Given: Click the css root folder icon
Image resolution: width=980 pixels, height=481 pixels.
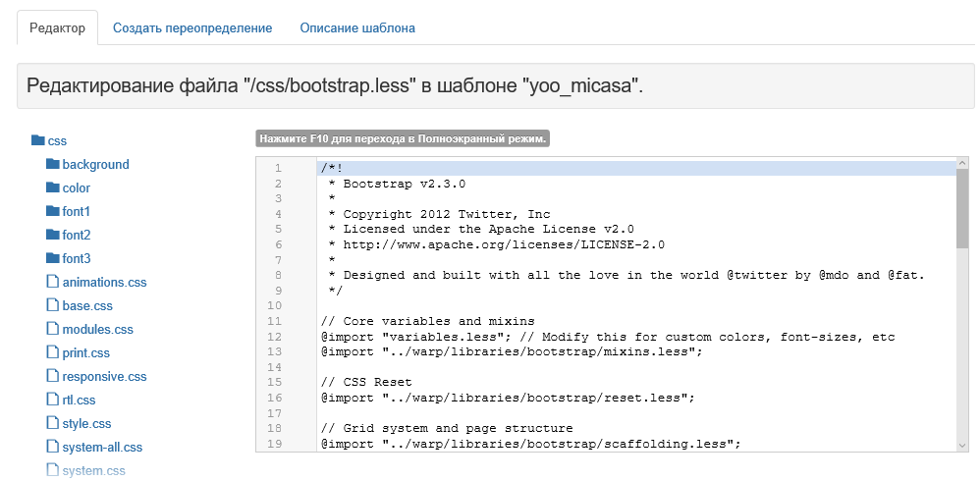Looking at the screenshot, I should (38, 140).
